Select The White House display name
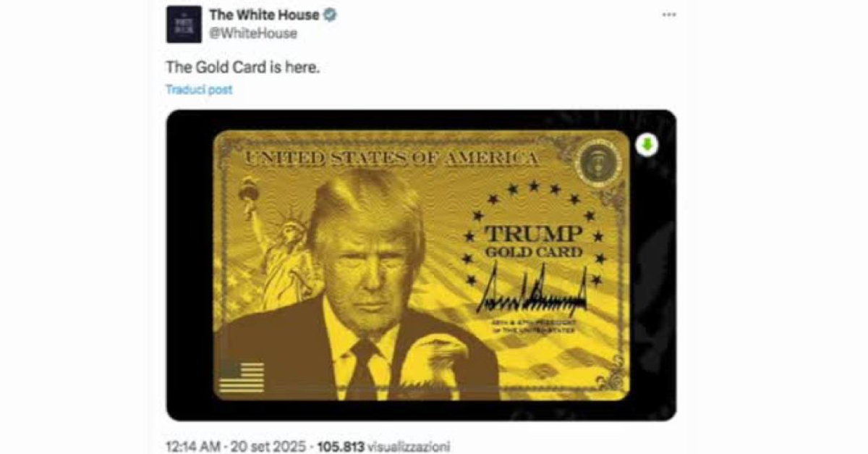 264,15
